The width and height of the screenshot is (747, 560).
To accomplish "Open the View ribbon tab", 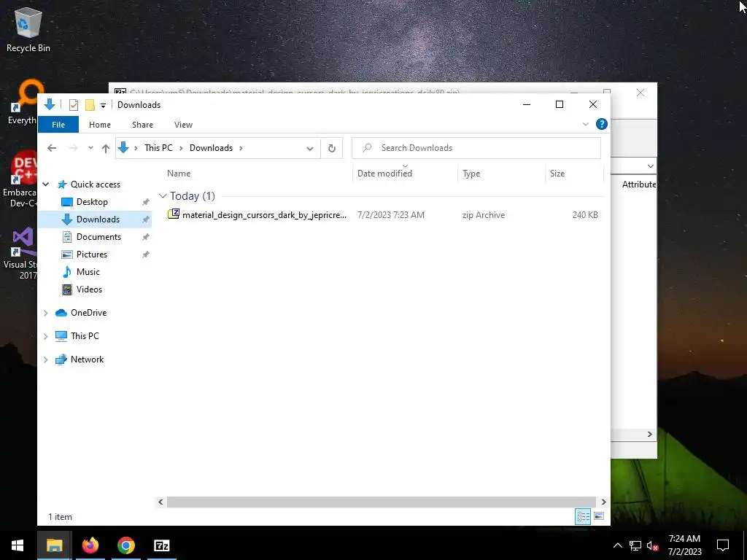I will point(183,125).
